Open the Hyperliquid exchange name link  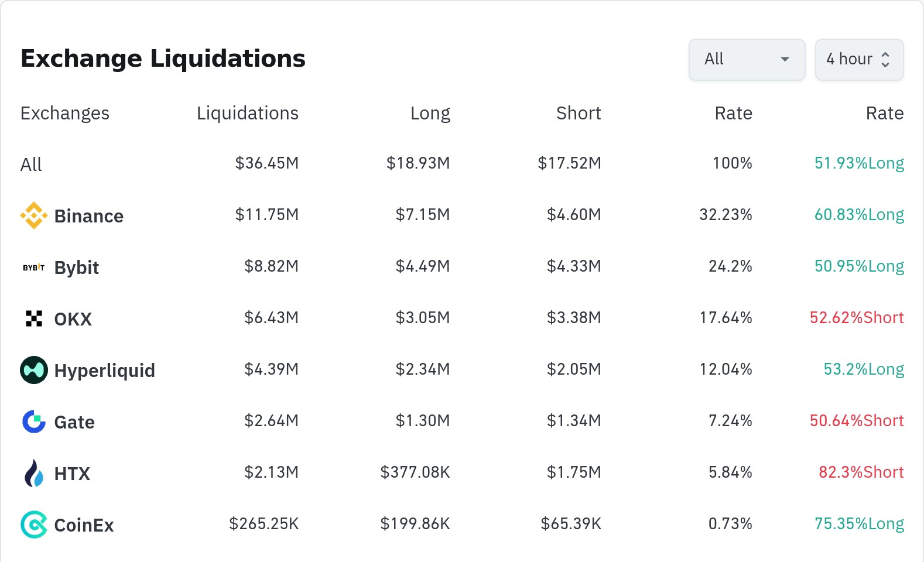[x=104, y=371]
